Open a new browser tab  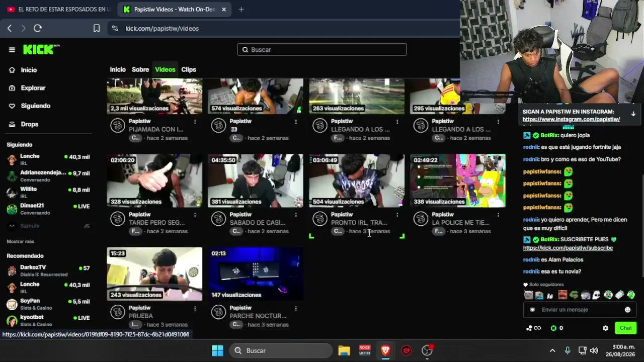241,9
